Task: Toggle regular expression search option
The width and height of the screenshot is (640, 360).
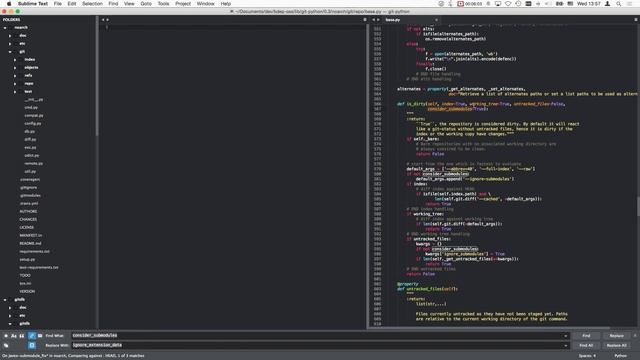Action: [x=6, y=336]
